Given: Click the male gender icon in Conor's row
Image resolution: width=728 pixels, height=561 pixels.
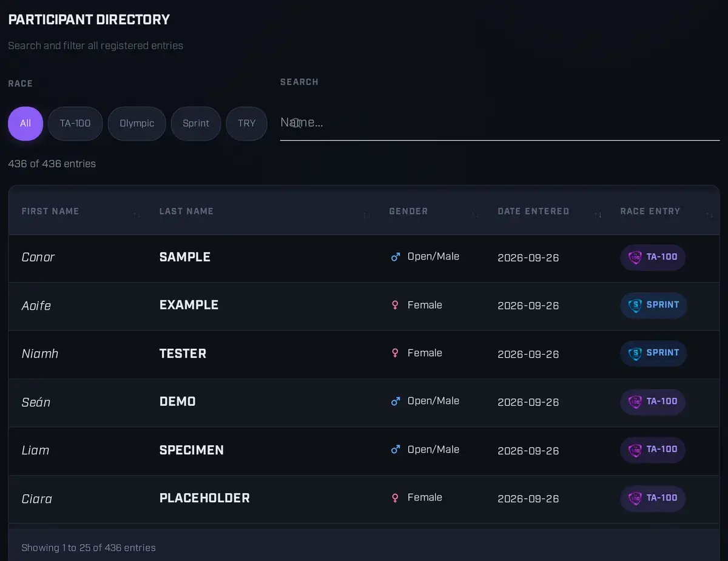Looking at the screenshot, I should click(396, 257).
